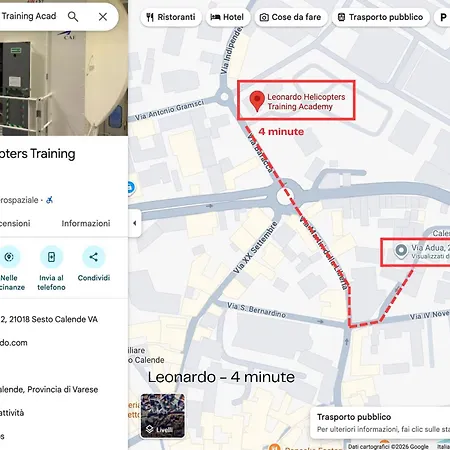Collapse the side panel with the arrow
The image size is (450, 450).
click(x=135, y=223)
